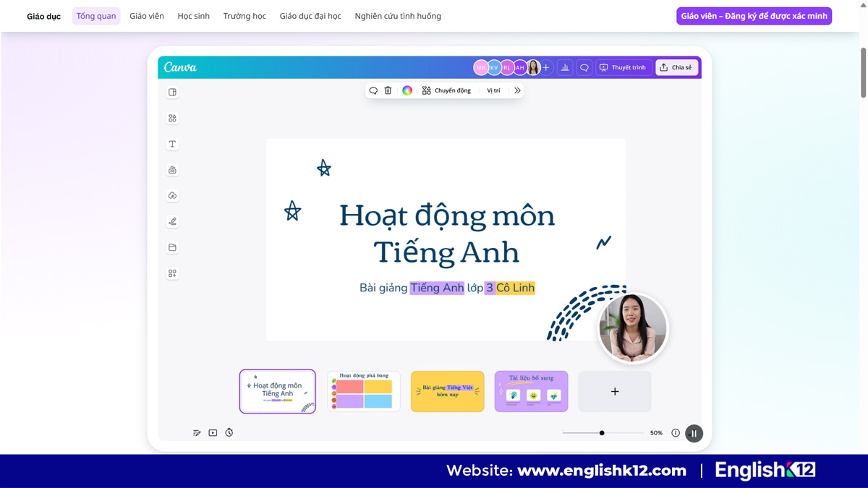Viewport: 868px width, 488px height.
Task: Visit the www.englishk12.com link
Action: 602,470
